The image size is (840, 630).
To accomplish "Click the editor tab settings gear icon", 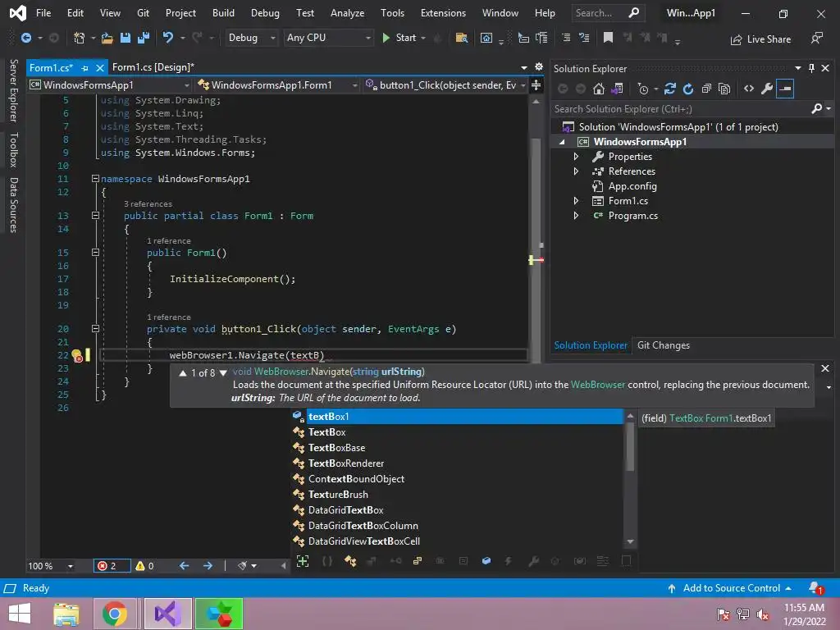I will point(539,67).
